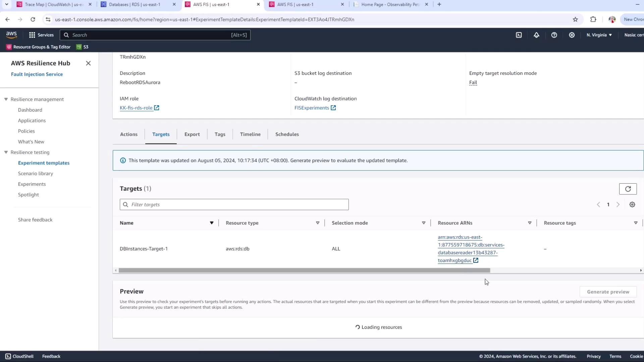The image size is (644, 362).
Task: Open the N. Virginia region dropdown
Action: pos(599,35)
